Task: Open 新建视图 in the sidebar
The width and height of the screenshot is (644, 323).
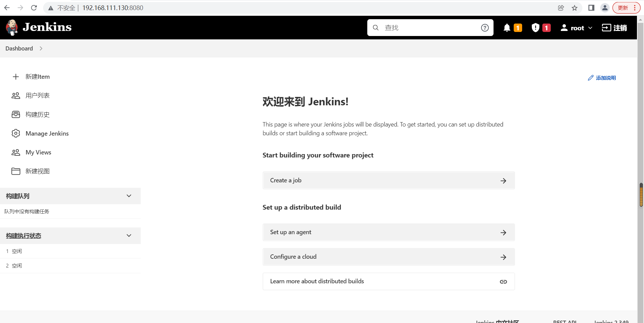Action: click(38, 171)
